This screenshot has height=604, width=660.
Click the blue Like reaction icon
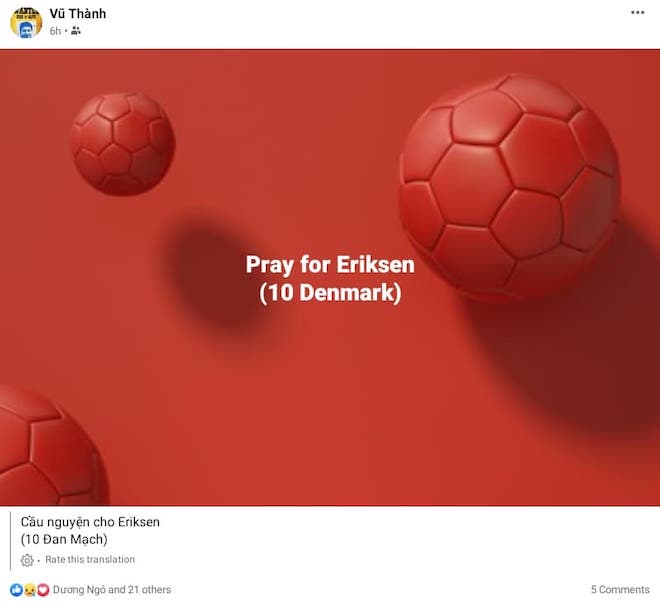coord(16,590)
